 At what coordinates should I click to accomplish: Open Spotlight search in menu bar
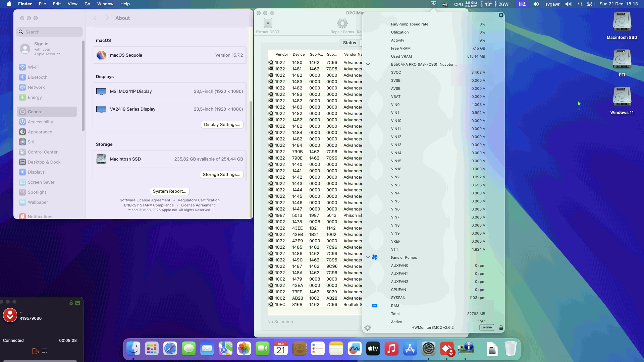580,4
